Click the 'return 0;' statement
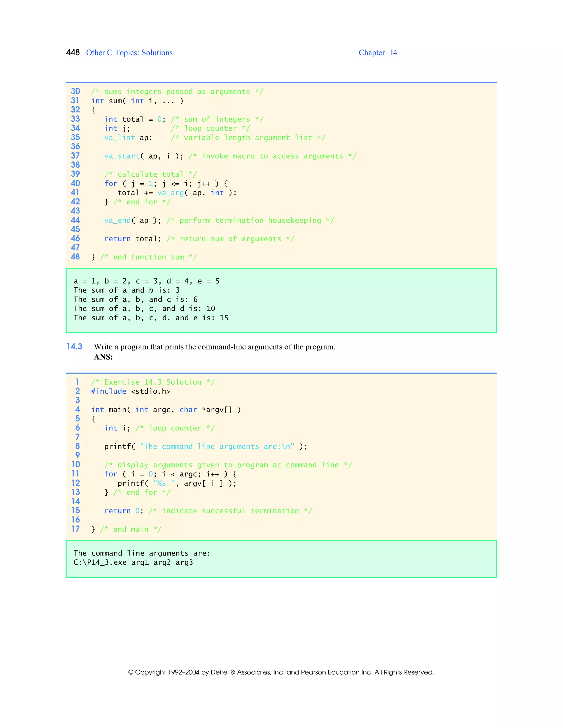Image resolution: width=563 pixels, height=728 pixels. point(124,511)
